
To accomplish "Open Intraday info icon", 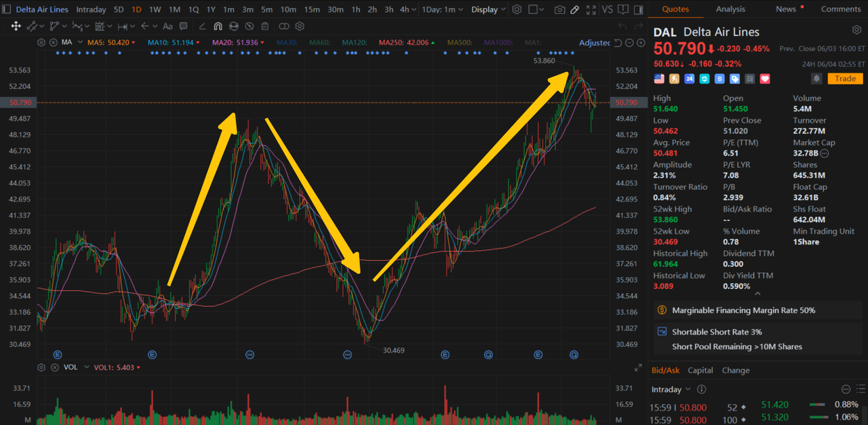I will click(702, 390).
